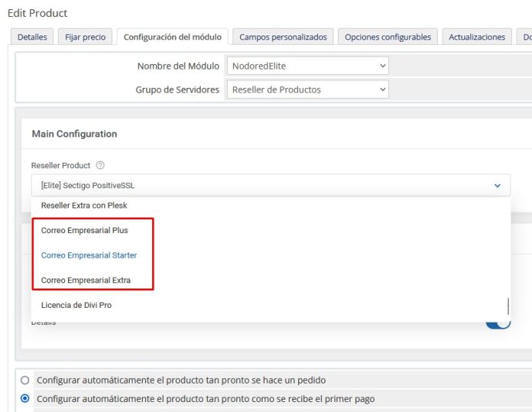Image resolution: width=532 pixels, height=412 pixels.
Task: Select configure automatically when order is placed
Action: click(25, 380)
